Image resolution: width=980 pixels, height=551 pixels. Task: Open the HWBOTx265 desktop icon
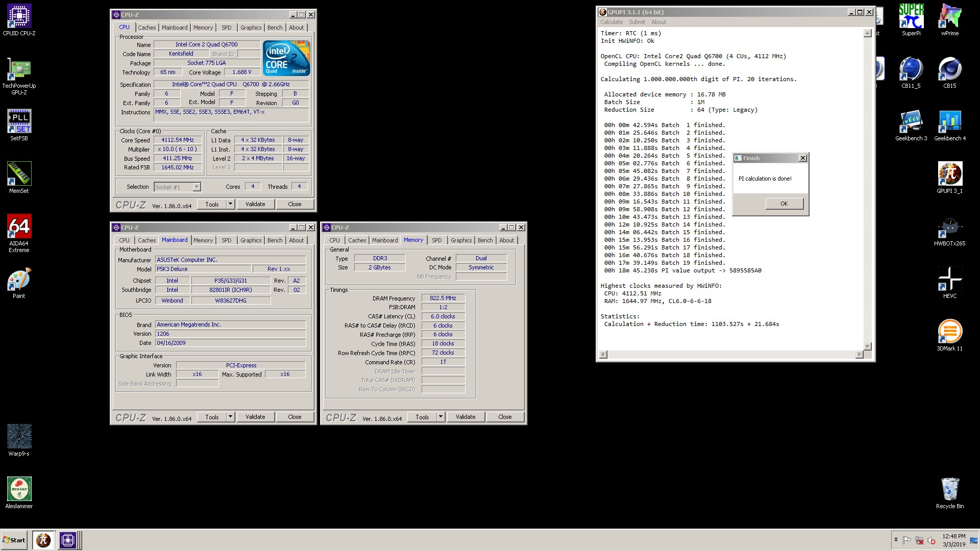pyautogui.click(x=950, y=231)
